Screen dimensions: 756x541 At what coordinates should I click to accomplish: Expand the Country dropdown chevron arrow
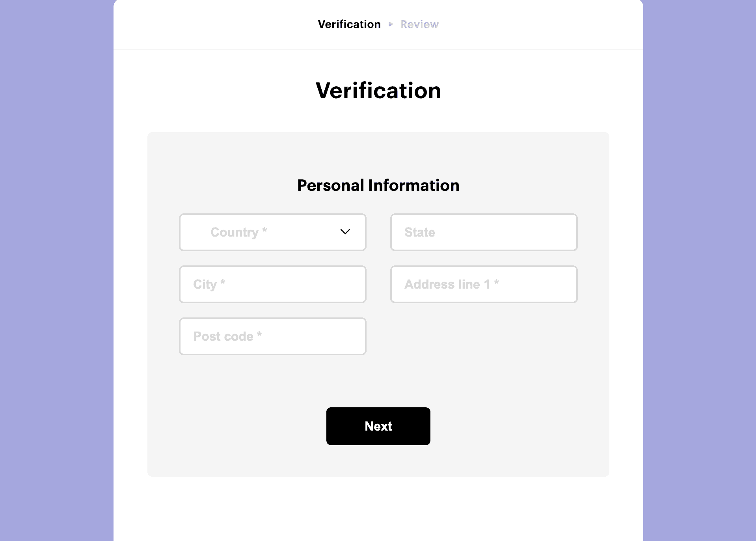pyautogui.click(x=345, y=232)
